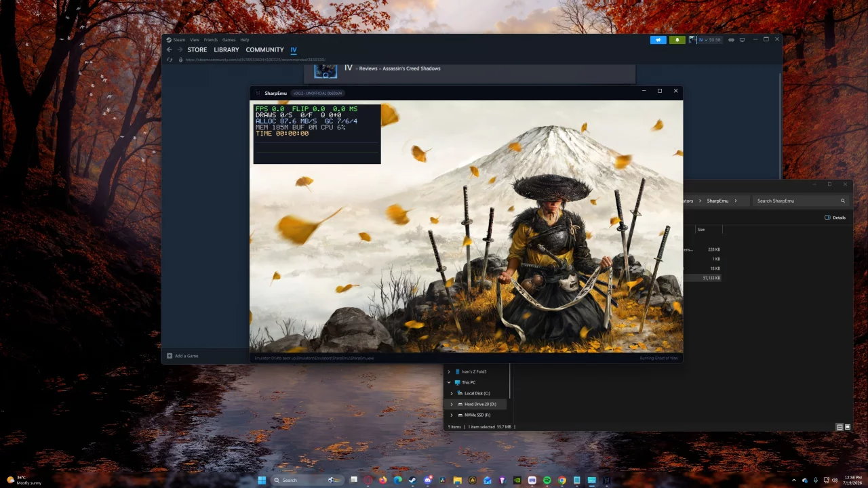Open Task View from the taskbar

354,481
